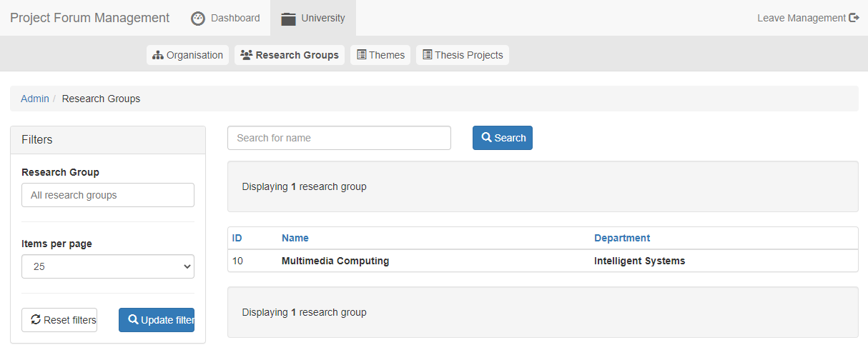Screen dimensions: 868x350
Task: Go to the Admin breadcrumb link
Action: click(x=34, y=99)
